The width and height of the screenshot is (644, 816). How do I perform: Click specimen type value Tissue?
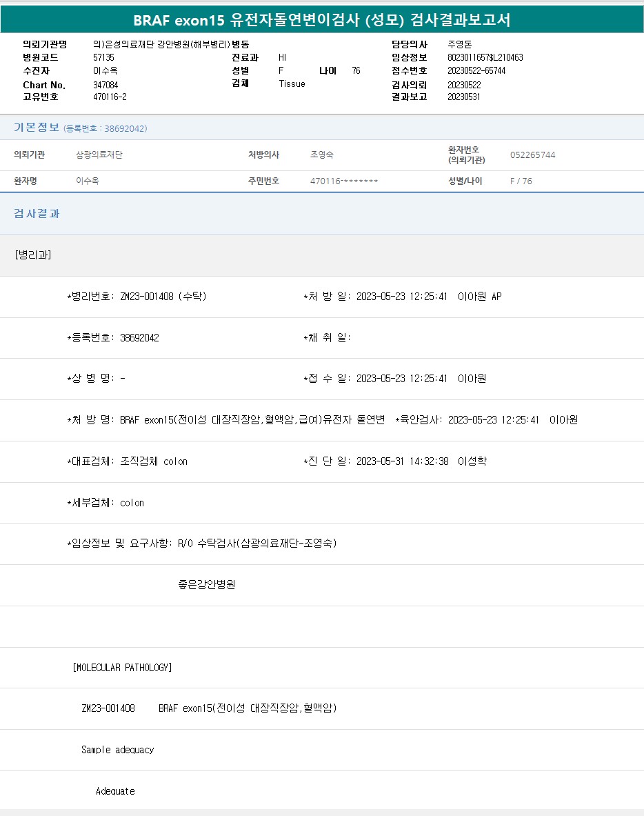point(292,83)
